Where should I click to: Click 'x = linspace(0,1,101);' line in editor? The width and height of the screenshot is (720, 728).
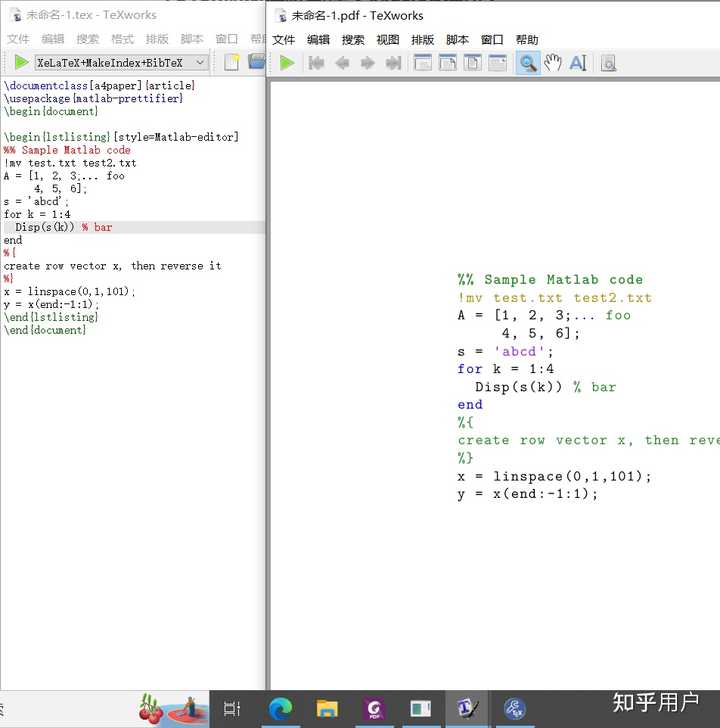tap(69, 292)
